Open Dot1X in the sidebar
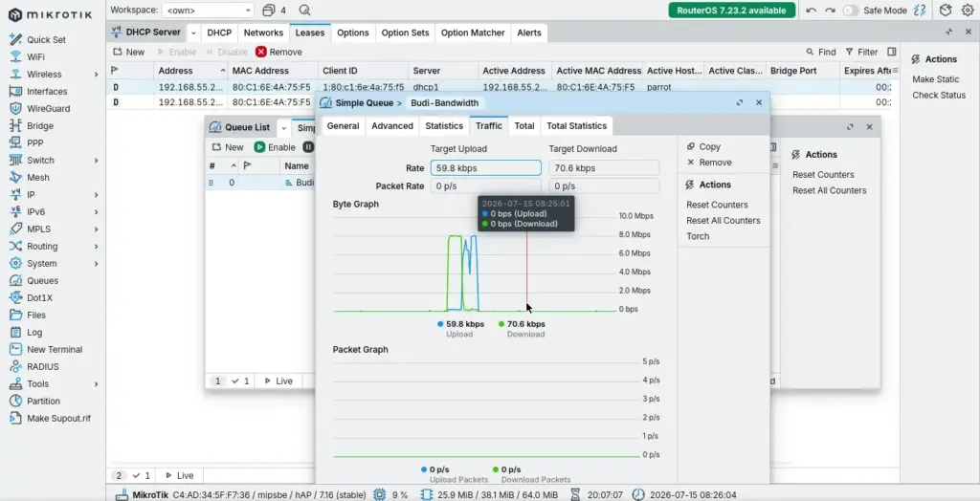980x501 pixels. (x=40, y=298)
